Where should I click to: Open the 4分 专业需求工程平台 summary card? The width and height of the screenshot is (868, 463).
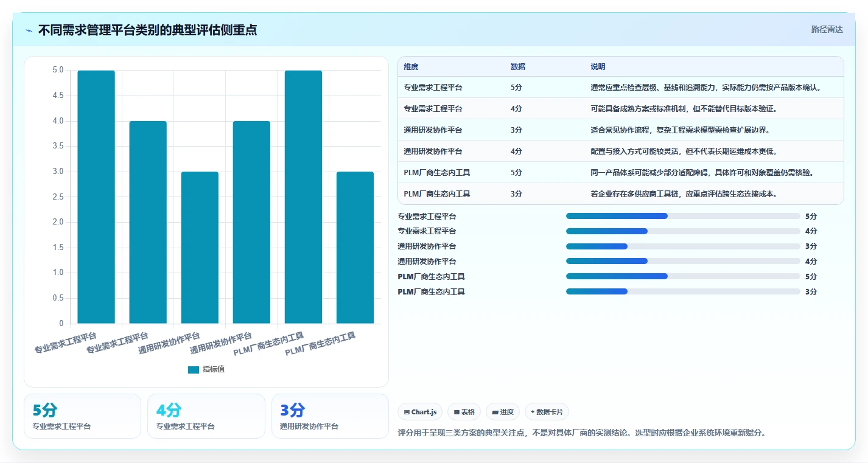[x=206, y=416]
